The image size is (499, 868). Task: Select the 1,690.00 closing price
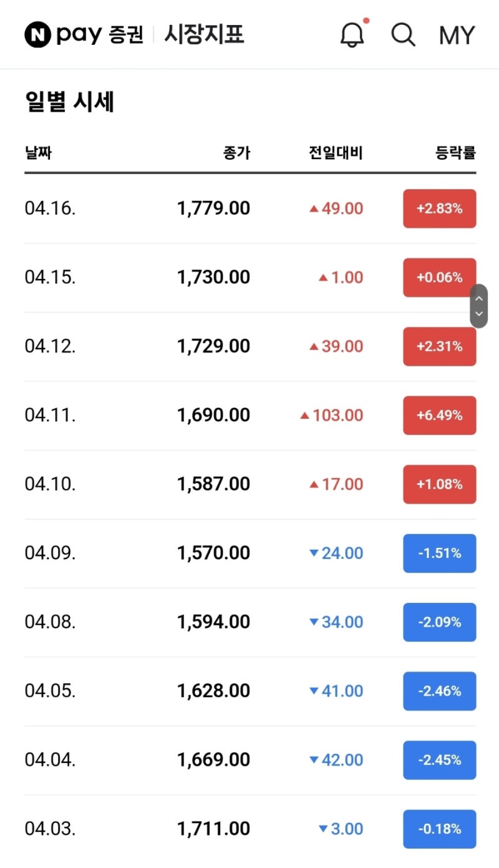(213, 415)
